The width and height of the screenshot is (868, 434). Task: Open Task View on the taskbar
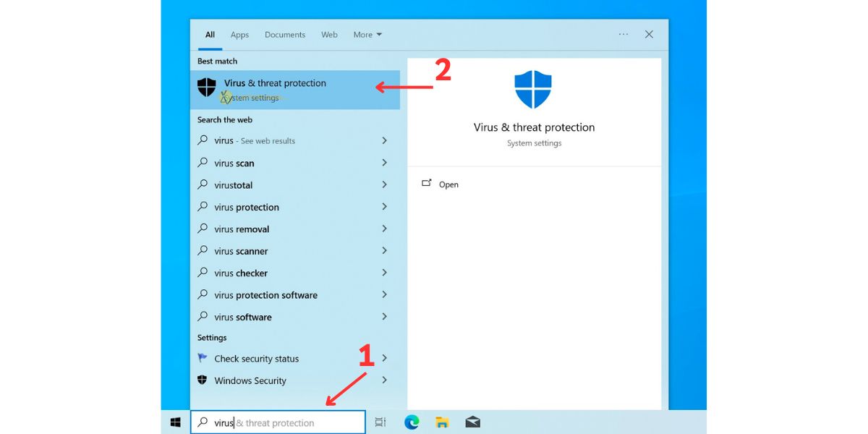click(x=380, y=422)
